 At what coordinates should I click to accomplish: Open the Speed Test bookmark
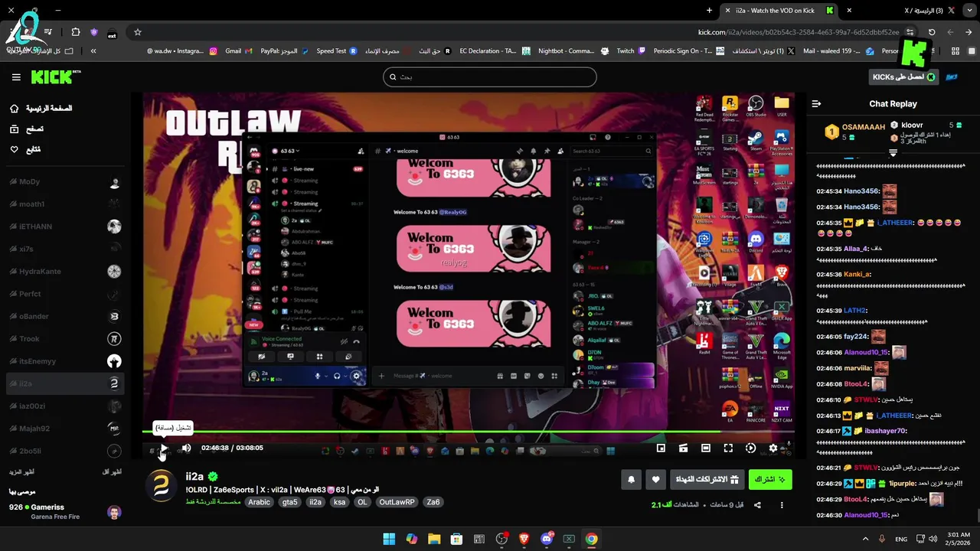tap(337, 51)
